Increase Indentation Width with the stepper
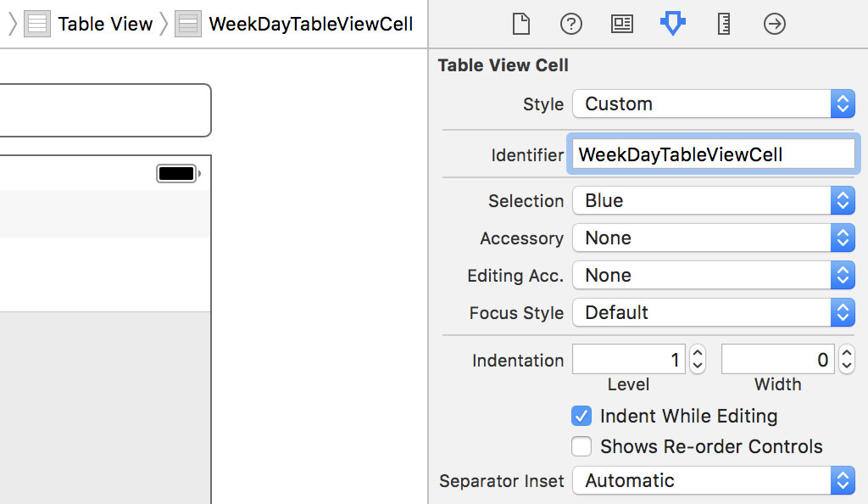 coord(846,354)
